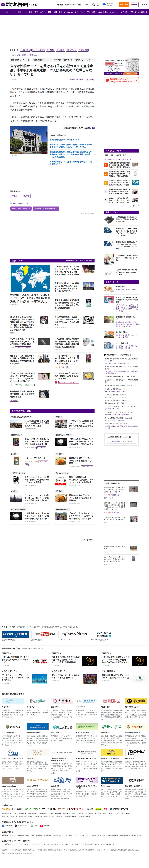Click the Osaka building article photo
Viewport: 149px width, 868px height.
(29, 140)
